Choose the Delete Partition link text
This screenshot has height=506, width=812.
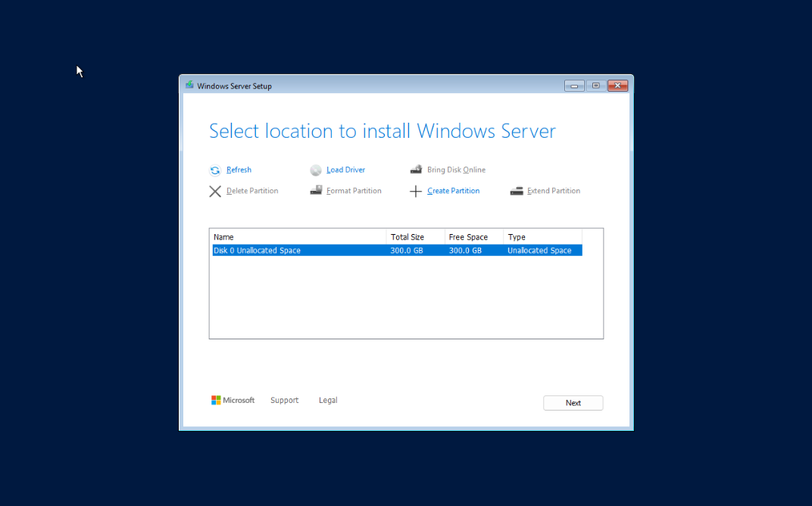[x=252, y=191]
